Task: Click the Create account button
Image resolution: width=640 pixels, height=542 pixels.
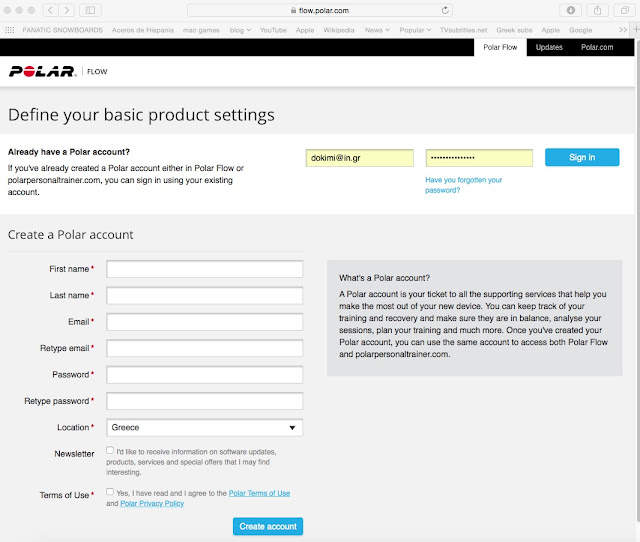Action: pyautogui.click(x=268, y=526)
